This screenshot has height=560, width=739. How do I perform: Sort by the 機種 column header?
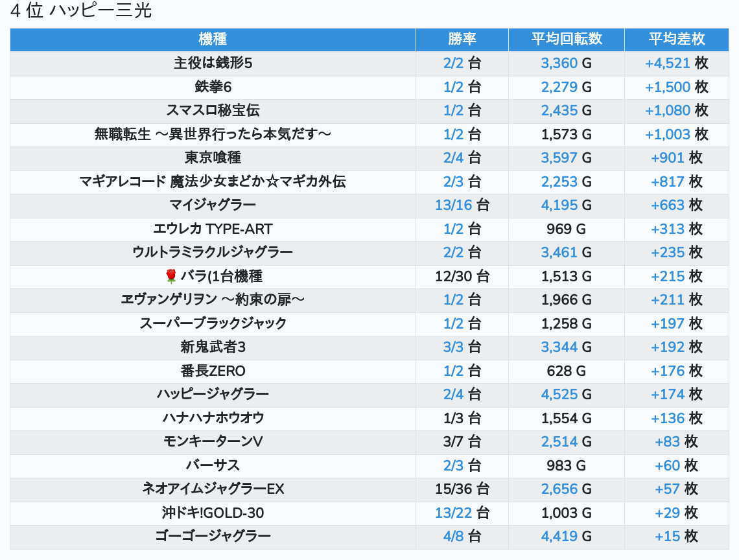click(213, 39)
